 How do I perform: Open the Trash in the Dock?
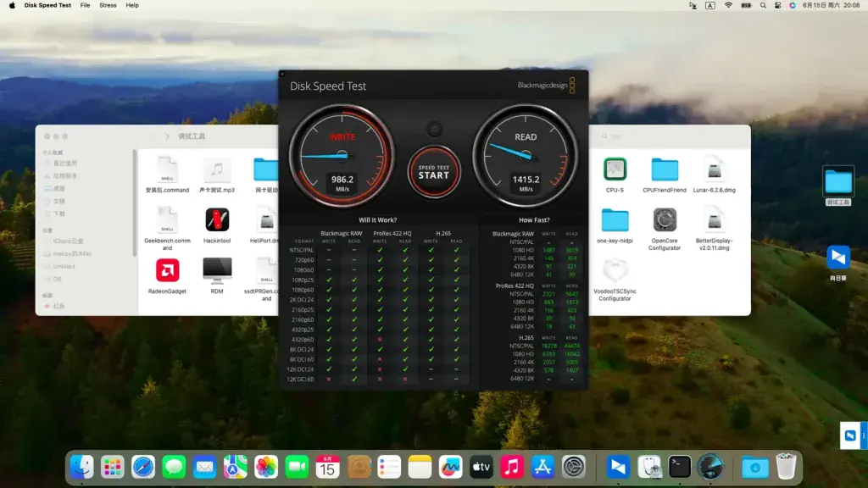click(x=786, y=467)
